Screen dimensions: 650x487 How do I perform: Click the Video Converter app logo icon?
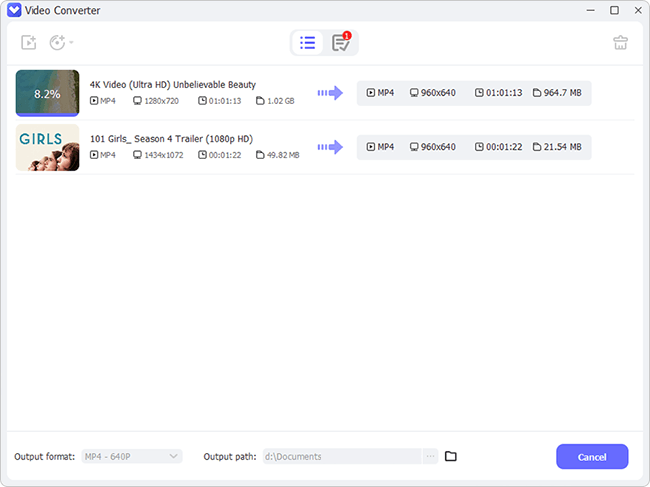coord(14,10)
